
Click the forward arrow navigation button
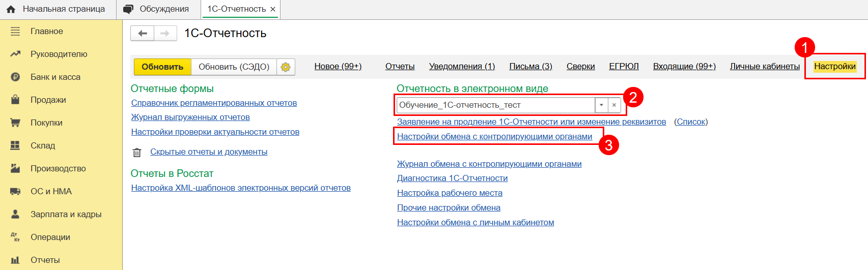coord(165,34)
